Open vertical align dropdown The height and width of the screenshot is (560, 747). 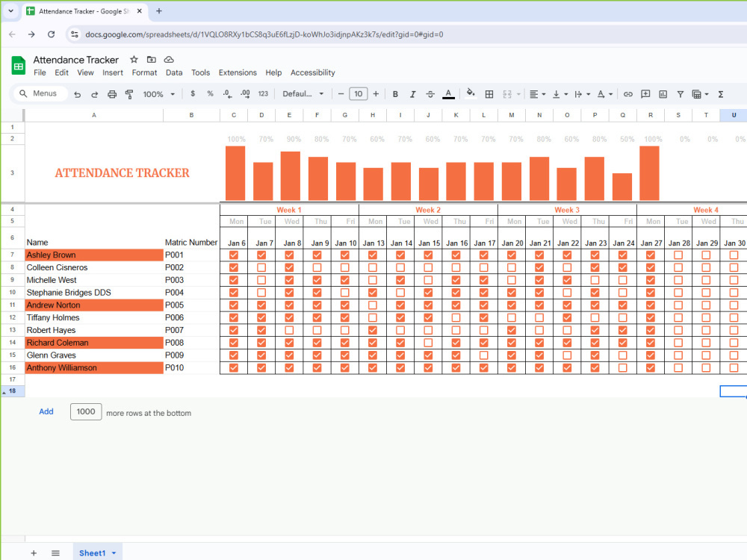pos(560,94)
